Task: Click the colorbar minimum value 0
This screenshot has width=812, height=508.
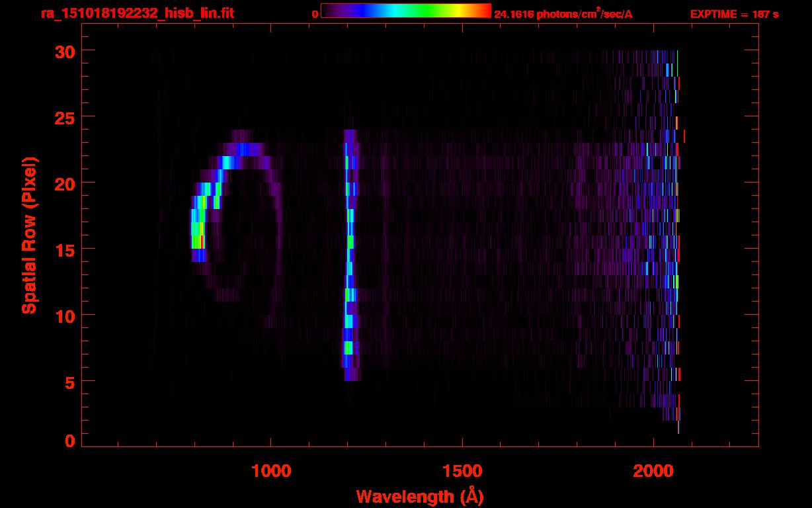Action: [x=315, y=14]
